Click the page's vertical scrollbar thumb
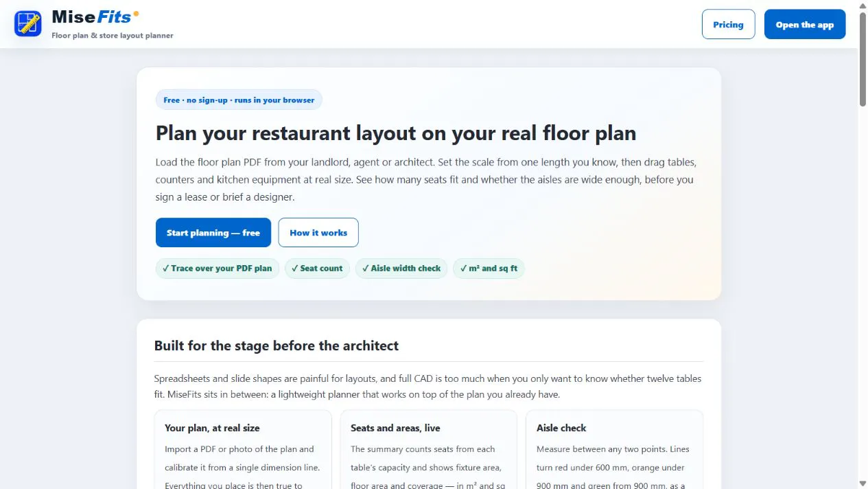The height and width of the screenshot is (489, 868). (863, 58)
